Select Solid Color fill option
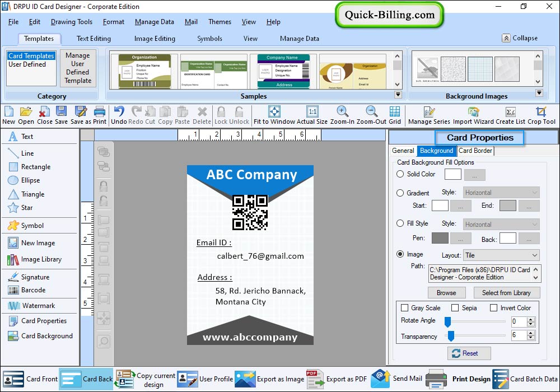 [x=400, y=174]
